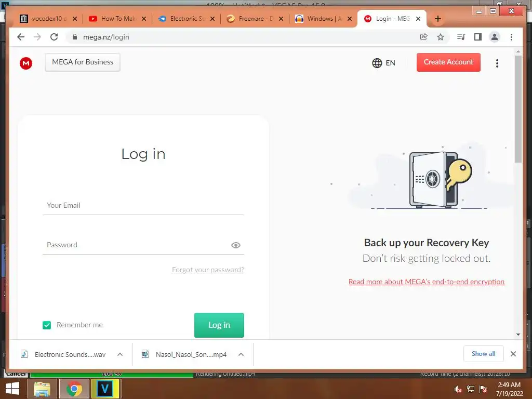Click the Create Account button
532x399 pixels.
coord(448,62)
